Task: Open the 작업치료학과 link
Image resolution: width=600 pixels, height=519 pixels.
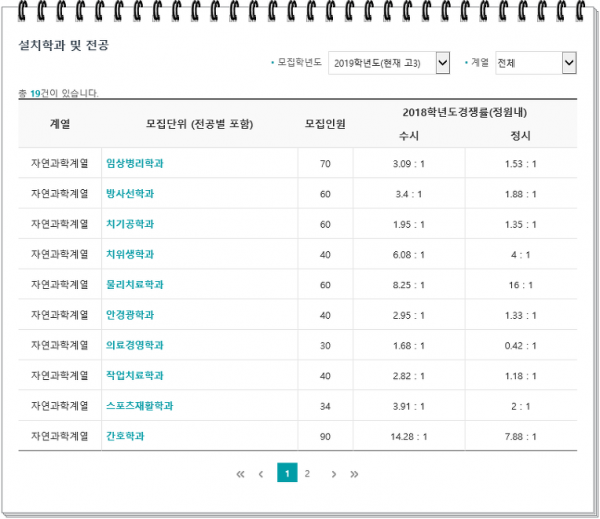Action: click(135, 375)
